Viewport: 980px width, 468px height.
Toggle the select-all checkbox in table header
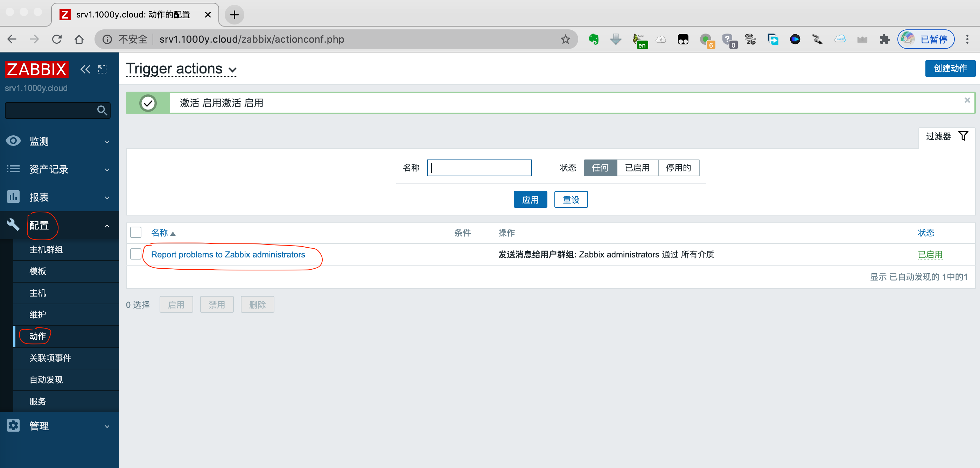click(x=135, y=232)
